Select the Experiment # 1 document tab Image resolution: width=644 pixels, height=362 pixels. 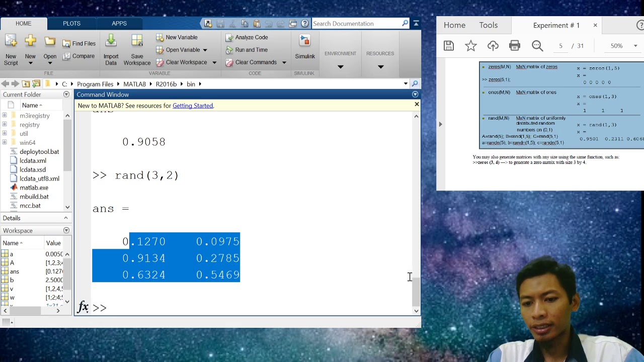(556, 25)
